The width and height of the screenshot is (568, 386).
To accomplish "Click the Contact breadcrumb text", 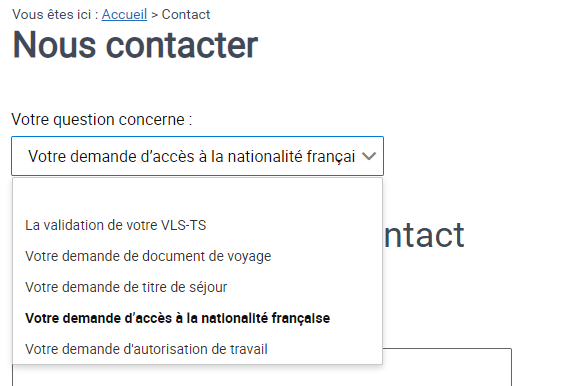I will coord(186,14).
